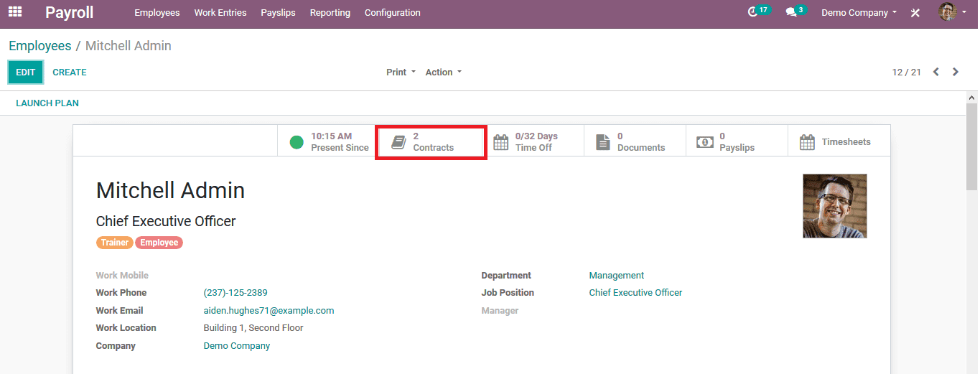Click the EDIT button
Image resolution: width=980 pixels, height=374 pixels.
coord(26,72)
